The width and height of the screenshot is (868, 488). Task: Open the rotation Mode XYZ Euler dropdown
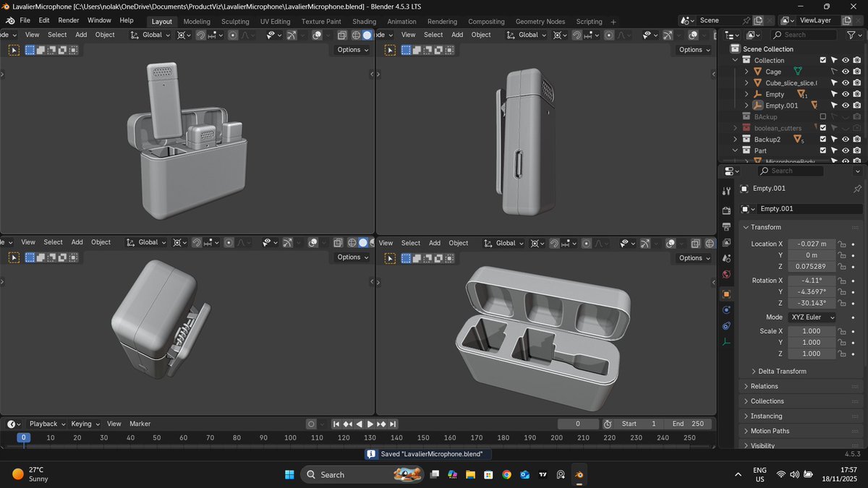pos(812,317)
